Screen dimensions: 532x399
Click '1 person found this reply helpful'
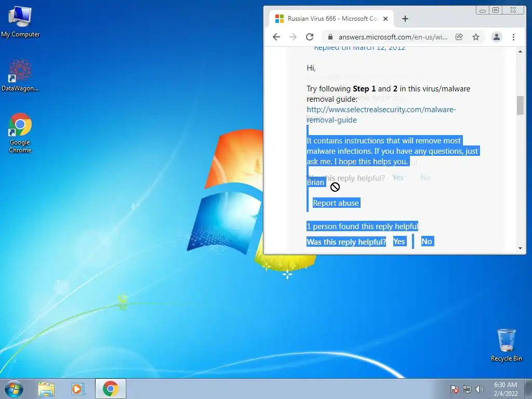pos(362,227)
